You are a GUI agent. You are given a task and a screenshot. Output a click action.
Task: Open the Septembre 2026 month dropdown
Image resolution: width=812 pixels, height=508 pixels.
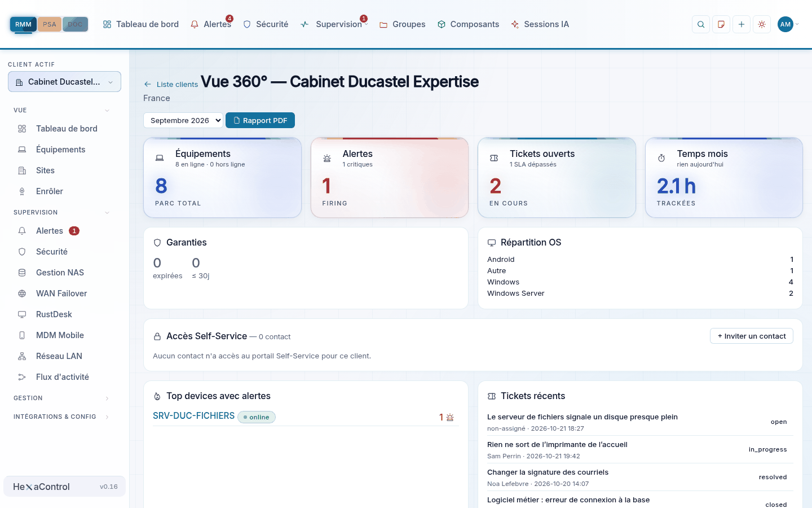click(183, 120)
